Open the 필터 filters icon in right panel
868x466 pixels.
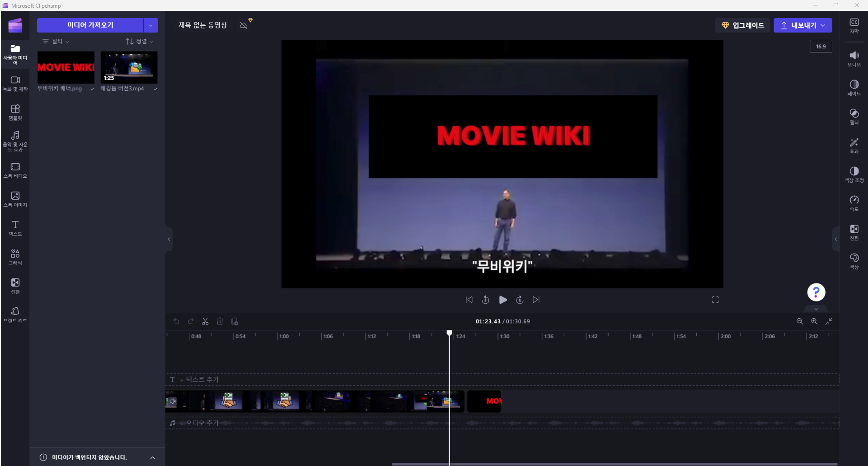[x=854, y=117]
